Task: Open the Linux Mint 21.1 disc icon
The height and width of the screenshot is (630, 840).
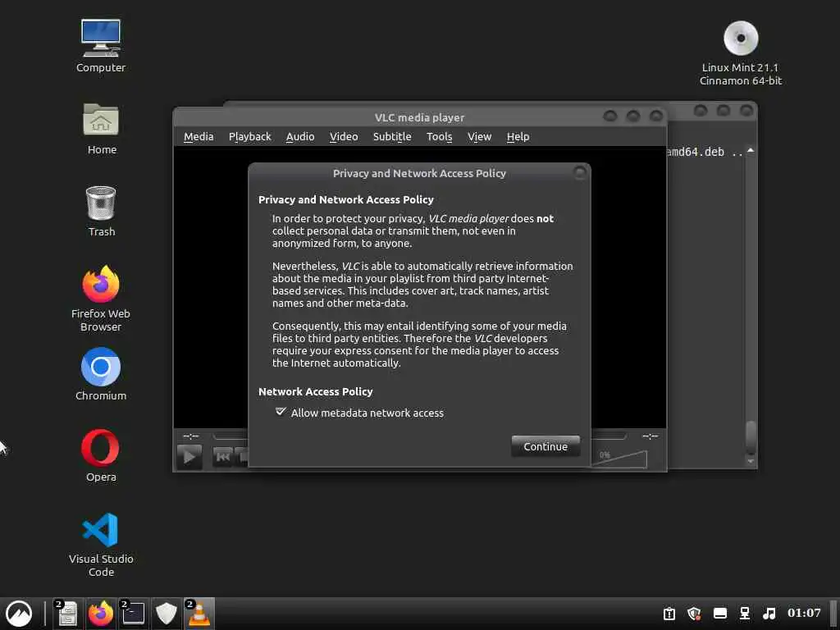Action: click(x=741, y=53)
